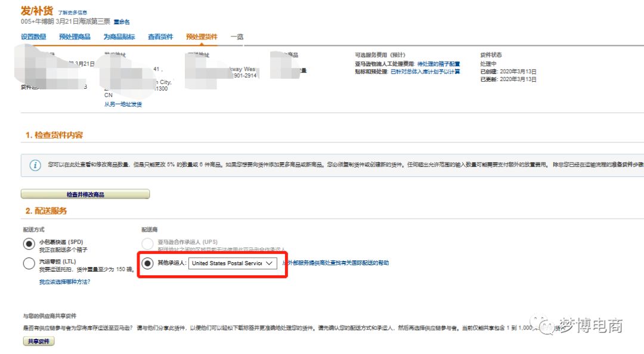Open the United States Postal Service carrier dropdown
Image resolution: width=644 pixels, height=354 pixels.
point(233,263)
